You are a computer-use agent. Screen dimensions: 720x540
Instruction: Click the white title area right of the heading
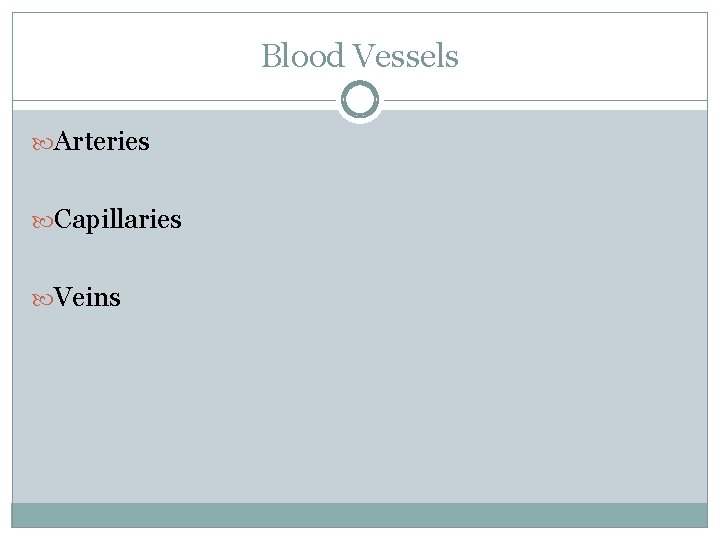tap(590, 56)
